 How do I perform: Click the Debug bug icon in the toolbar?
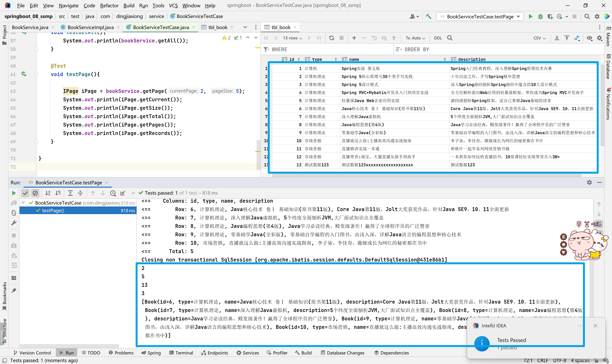point(540,16)
